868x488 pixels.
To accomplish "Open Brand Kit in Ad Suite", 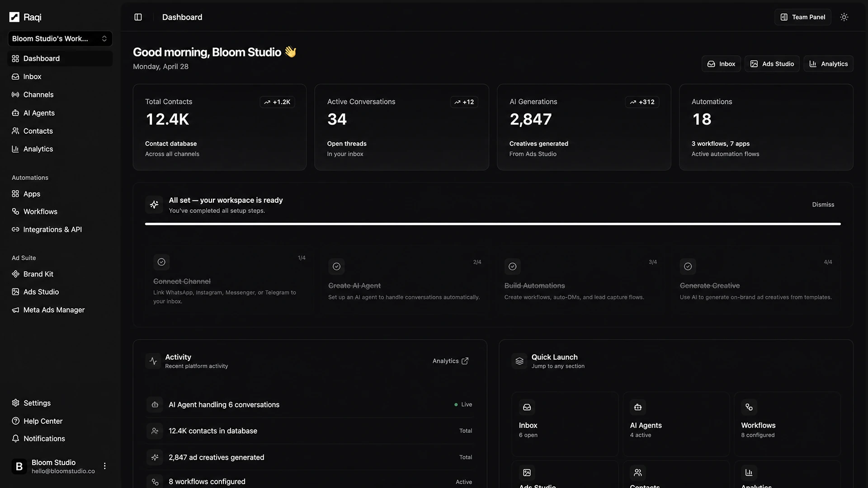I will (x=60, y=274).
